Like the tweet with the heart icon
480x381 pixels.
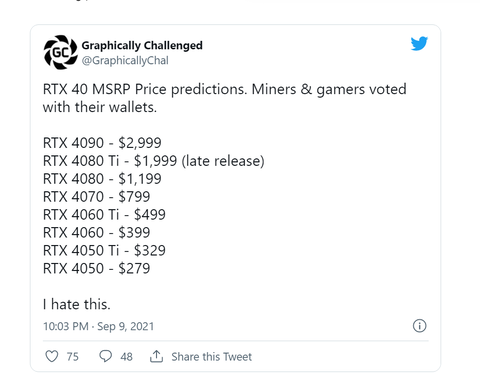pos(52,356)
